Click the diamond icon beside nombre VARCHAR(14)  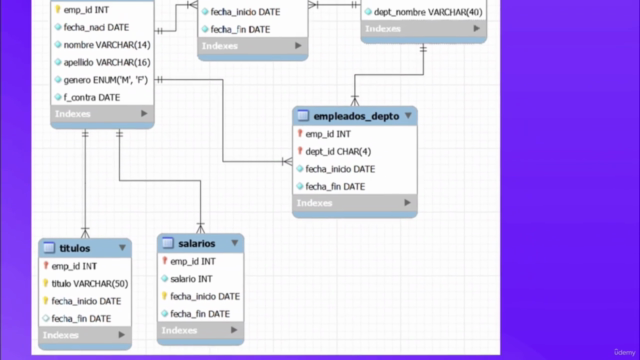pyautogui.click(x=58, y=44)
